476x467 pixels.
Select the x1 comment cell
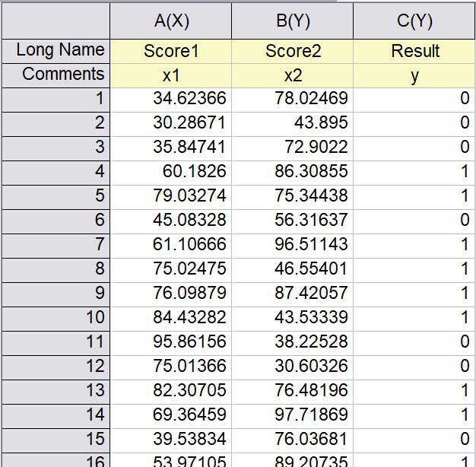[x=171, y=75]
